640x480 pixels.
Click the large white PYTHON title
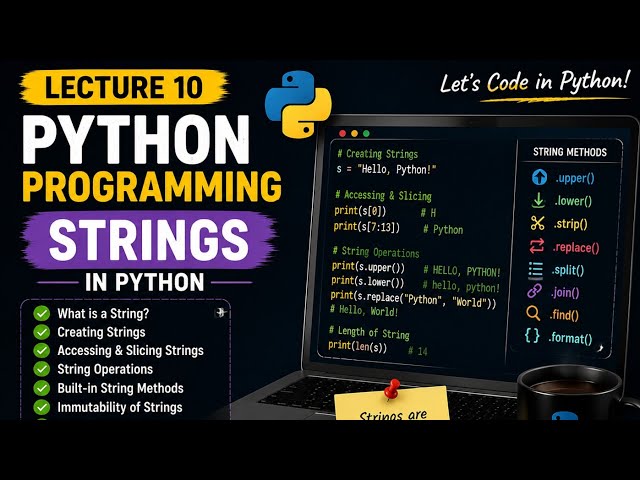coord(136,140)
